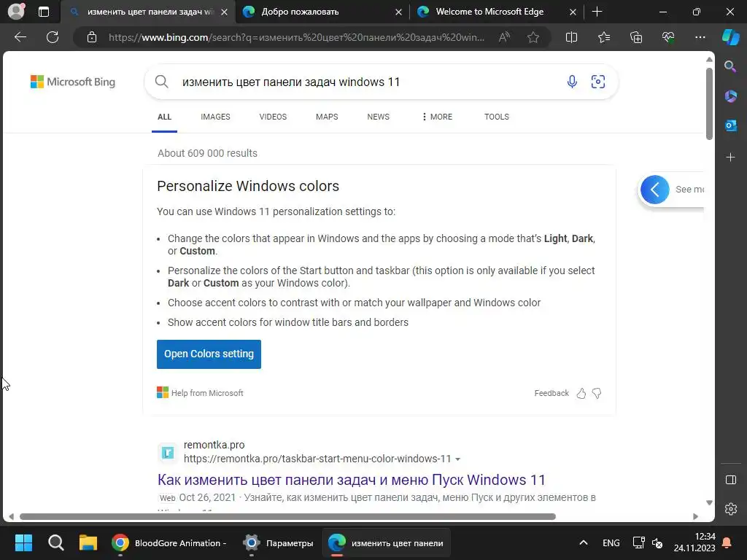Go to Microsoft Bing home logo

click(x=73, y=82)
